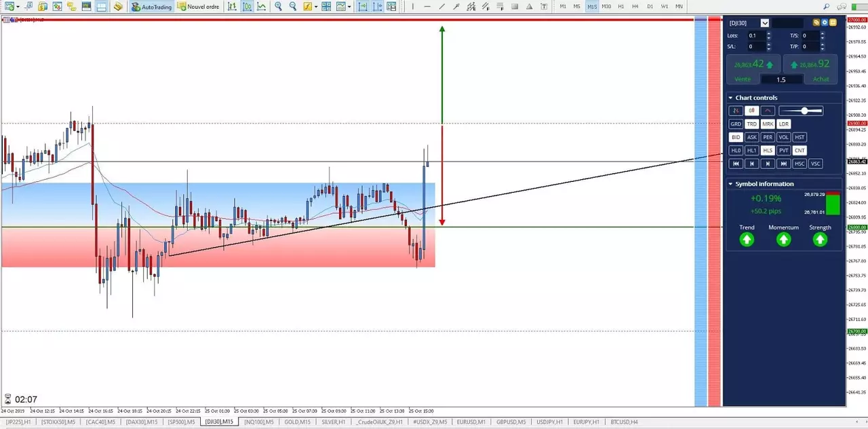Screen dimensions: 868x429
Task: Click the S/L value stepper
Action: pyautogui.click(x=768, y=47)
